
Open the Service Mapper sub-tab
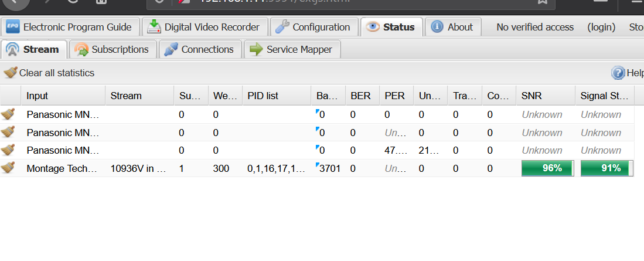tap(291, 49)
